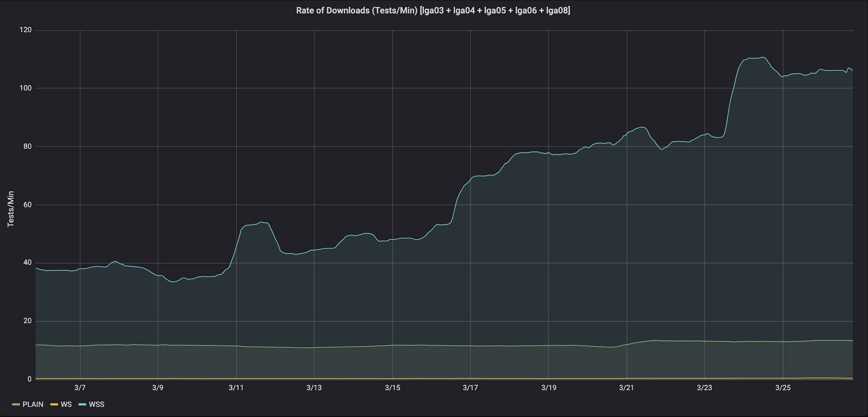The height and width of the screenshot is (417, 868).
Task: Click the 120 y-axis tick label
Action: click(x=25, y=30)
